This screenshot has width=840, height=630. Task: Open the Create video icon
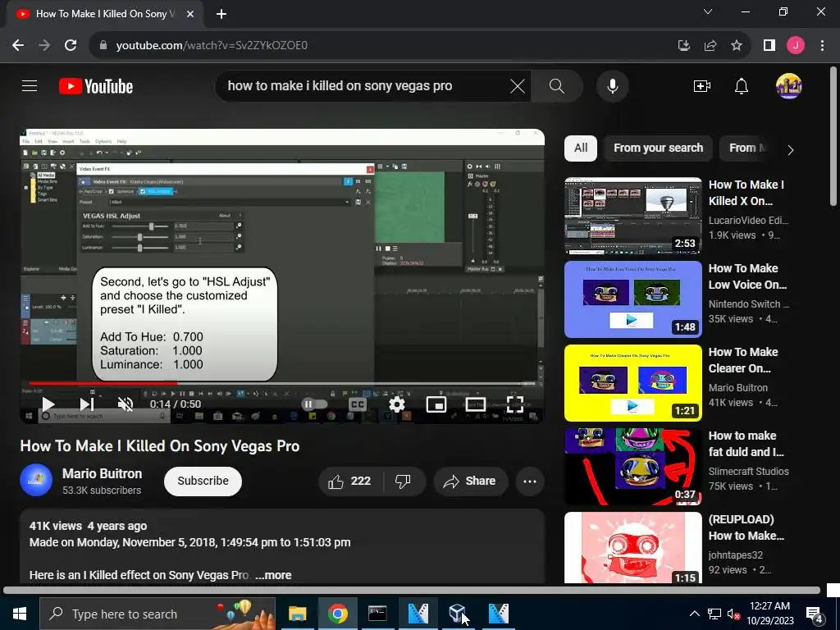pyautogui.click(x=702, y=85)
